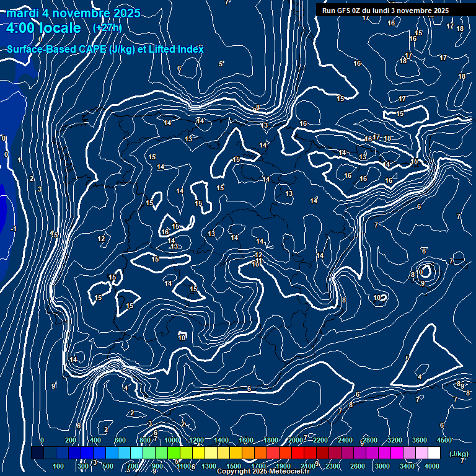Click the '4:00 locale' time label
Viewport: 476px width, 476px height.
pos(43,28)
